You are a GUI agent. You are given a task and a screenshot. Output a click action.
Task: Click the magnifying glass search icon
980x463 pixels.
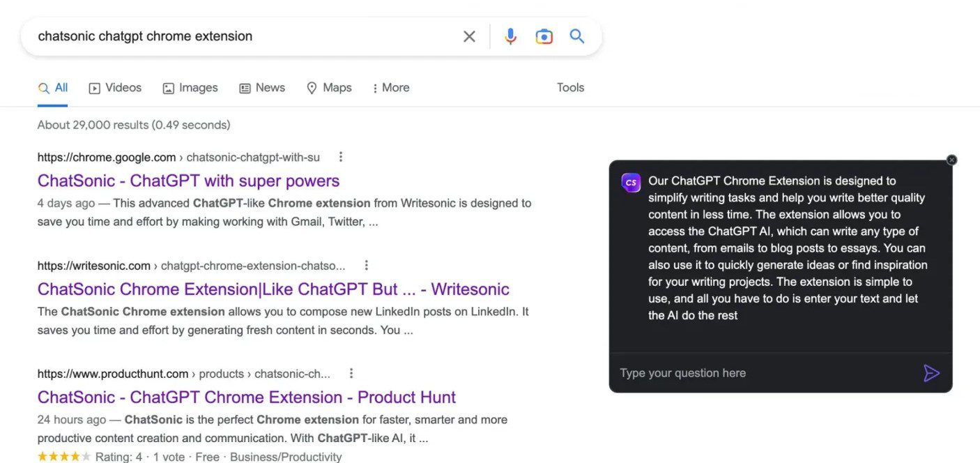(x=577, y=36)
